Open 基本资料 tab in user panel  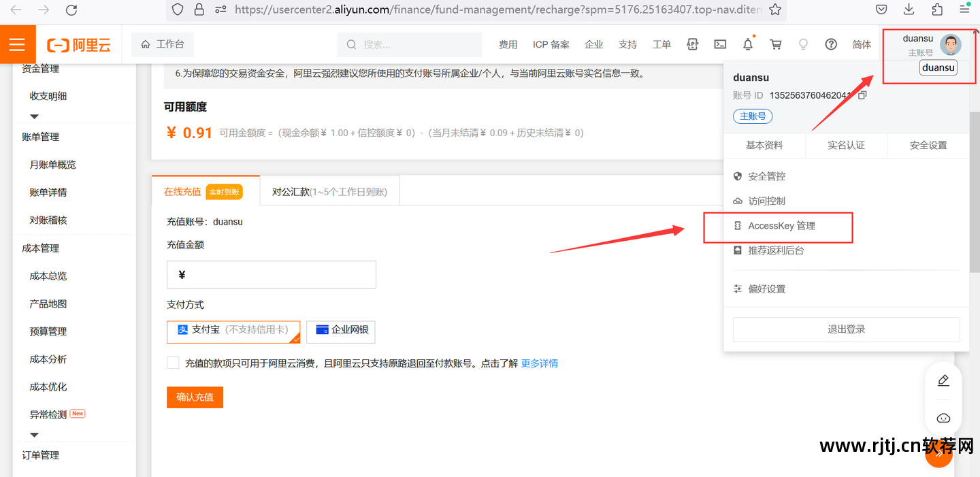(x=764, y=145)
